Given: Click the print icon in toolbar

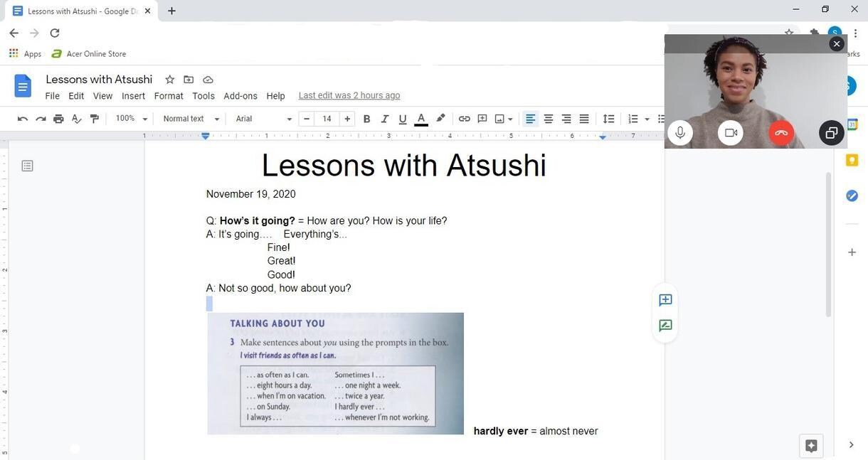Looking at the screenshot, I should pyautogui.click(x=58, y=119).
